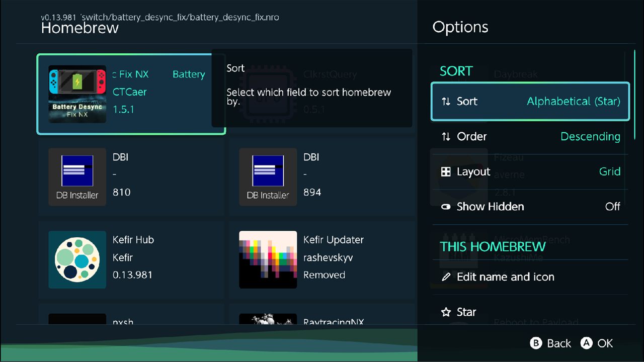644x362 pixels.
Task: Open the Battery Desync Fix NX app icon
Action: coord(77,94)
